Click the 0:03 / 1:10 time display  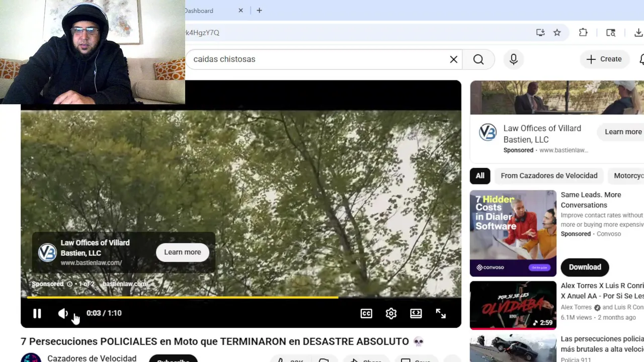coord(104,313)
